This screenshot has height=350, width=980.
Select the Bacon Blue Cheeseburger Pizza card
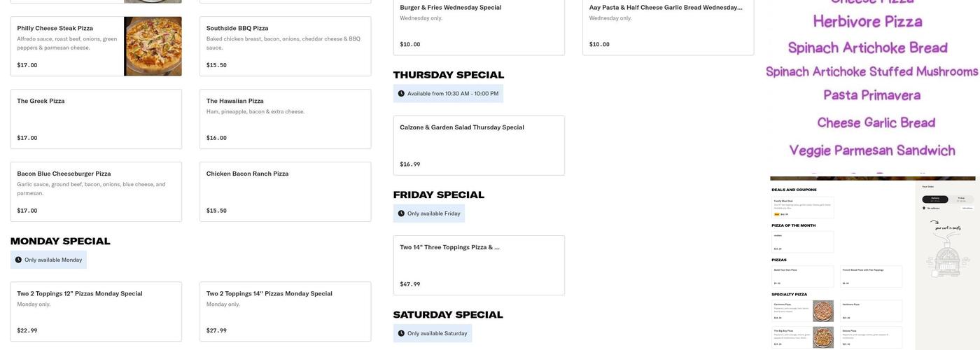tap(96, 192)
